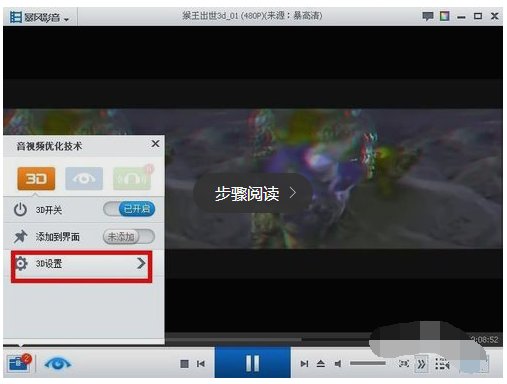The image size is (507, 384).
Task: Select the green headphone audio tab
Action: point(132,179)
